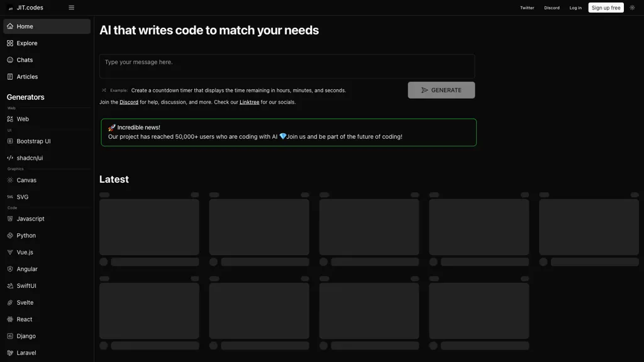Select the SVG generator

click(23, 197)
